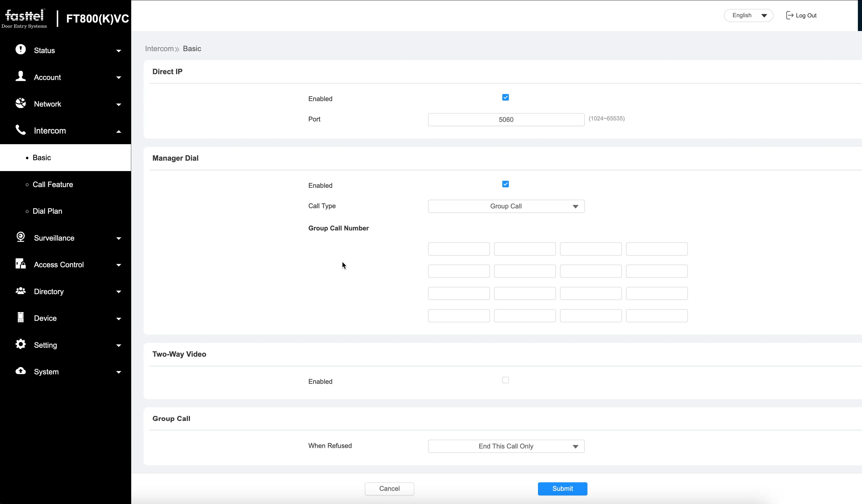Enable the Two-Way Video checkbox
Image resolution: width=862 pixels, height=504 pixels.
(x=505, y=380)
